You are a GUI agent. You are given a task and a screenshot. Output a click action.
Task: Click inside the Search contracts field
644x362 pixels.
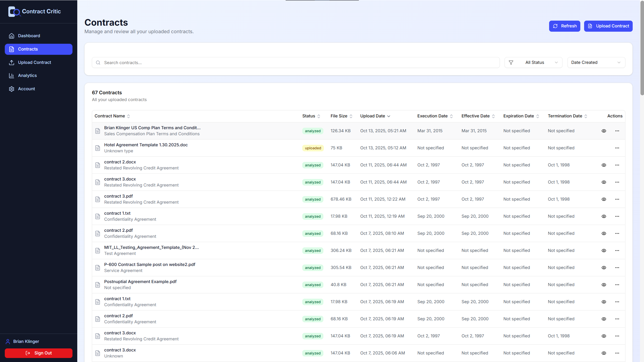[x=226, y=62]
